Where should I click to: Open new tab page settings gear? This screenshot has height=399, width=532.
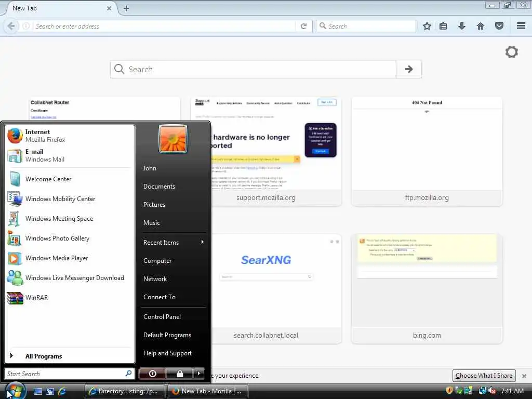512,52
